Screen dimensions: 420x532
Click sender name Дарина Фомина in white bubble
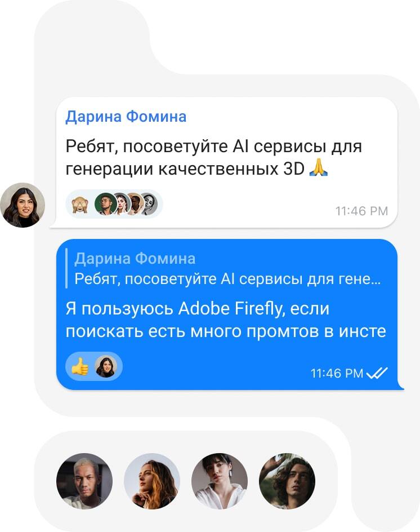point(126,117)
